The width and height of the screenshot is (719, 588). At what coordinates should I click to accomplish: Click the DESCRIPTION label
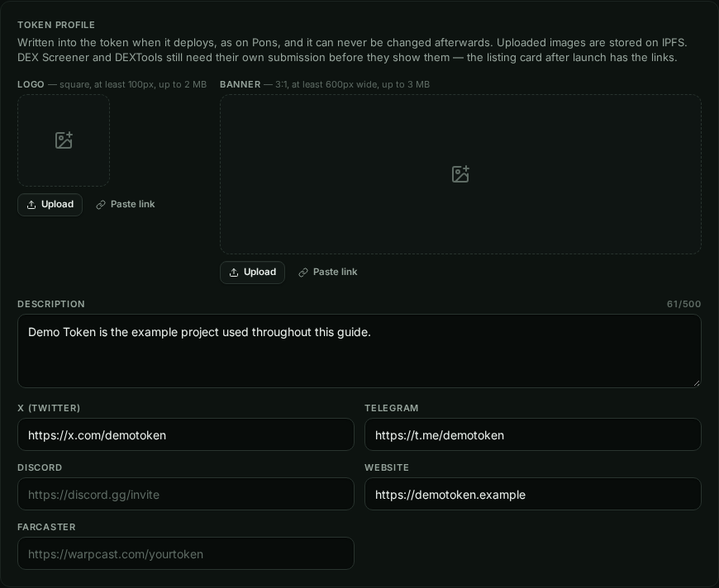(x=51, y=304)
